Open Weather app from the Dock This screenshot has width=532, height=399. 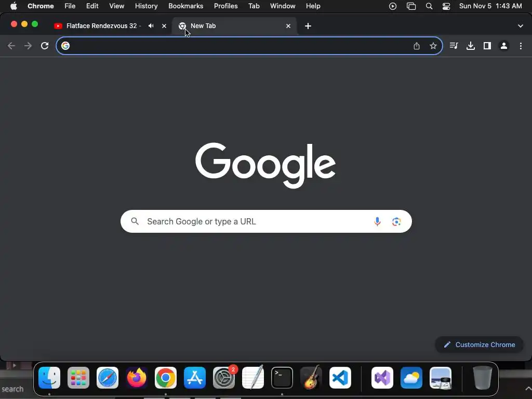pyautogui.click(x=411, y=378)
